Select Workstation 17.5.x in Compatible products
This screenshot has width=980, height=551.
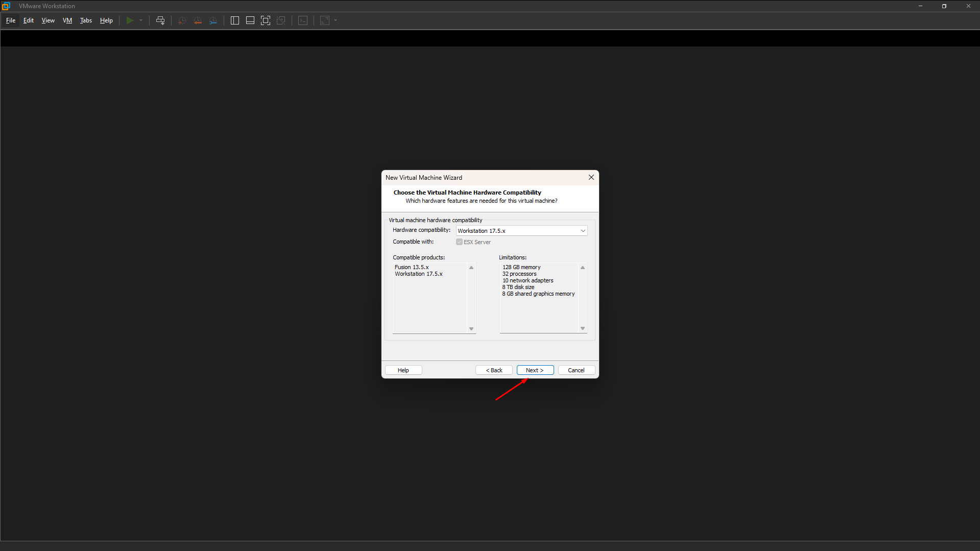point(418,274)
